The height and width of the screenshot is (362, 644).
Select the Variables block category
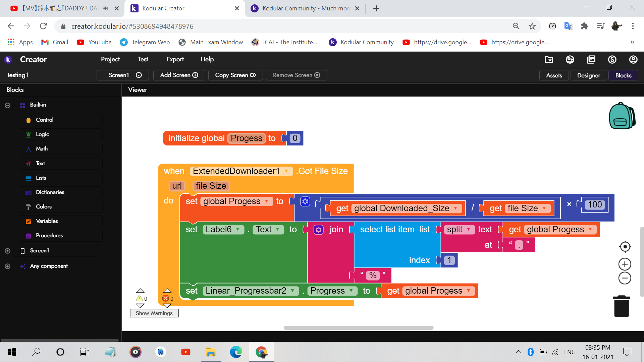(x=60, y=221)
